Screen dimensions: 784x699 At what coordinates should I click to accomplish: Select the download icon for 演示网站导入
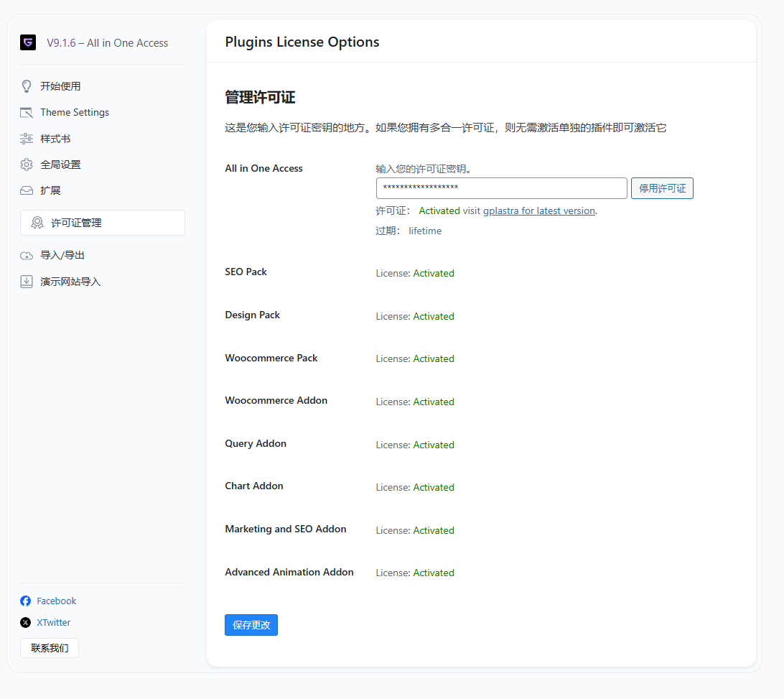tap(26, 281)
